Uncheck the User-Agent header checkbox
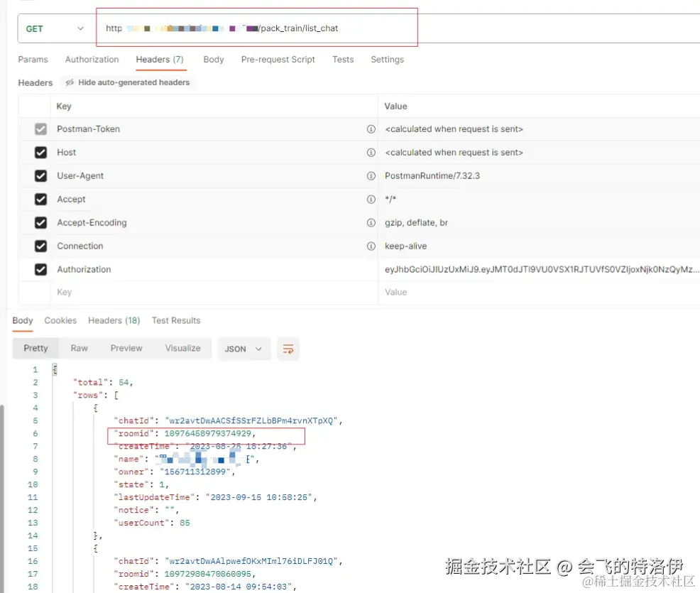The height and width of the screenshot is (593, 700). point(40,176)
